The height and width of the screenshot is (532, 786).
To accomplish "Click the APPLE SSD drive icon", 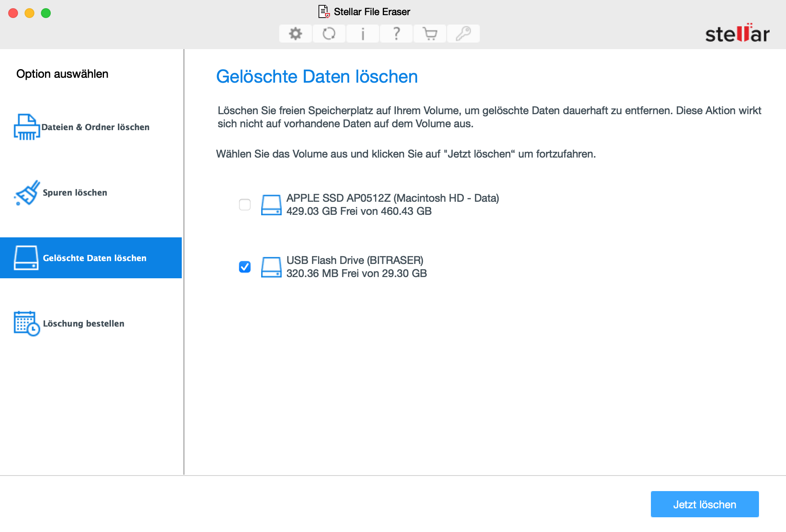I will coord(271,205).
